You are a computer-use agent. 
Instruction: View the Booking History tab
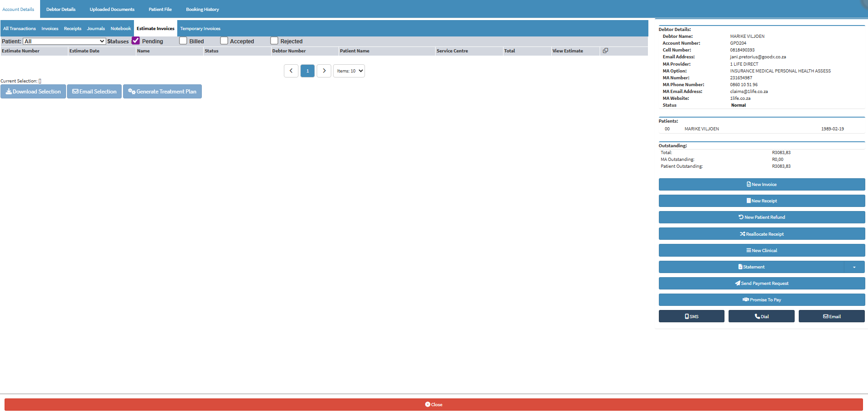click(202, 9)
